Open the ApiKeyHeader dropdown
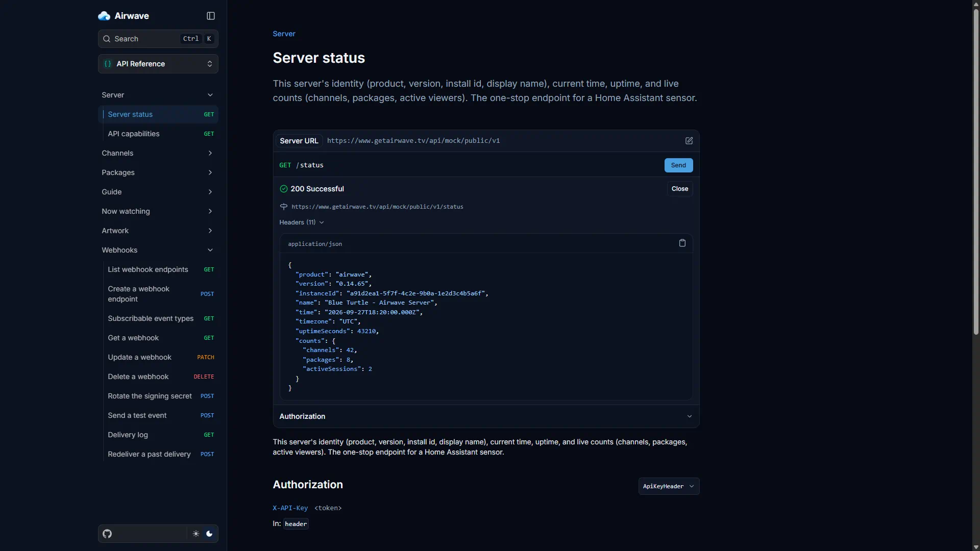This screenshot has height=551, width=980. point(669,486)
